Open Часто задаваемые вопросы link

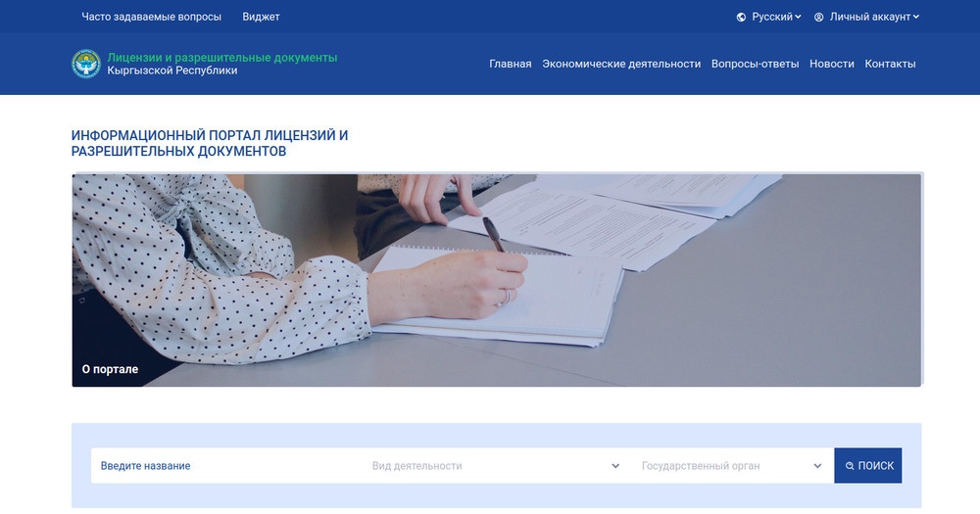[x=152, y=17]
